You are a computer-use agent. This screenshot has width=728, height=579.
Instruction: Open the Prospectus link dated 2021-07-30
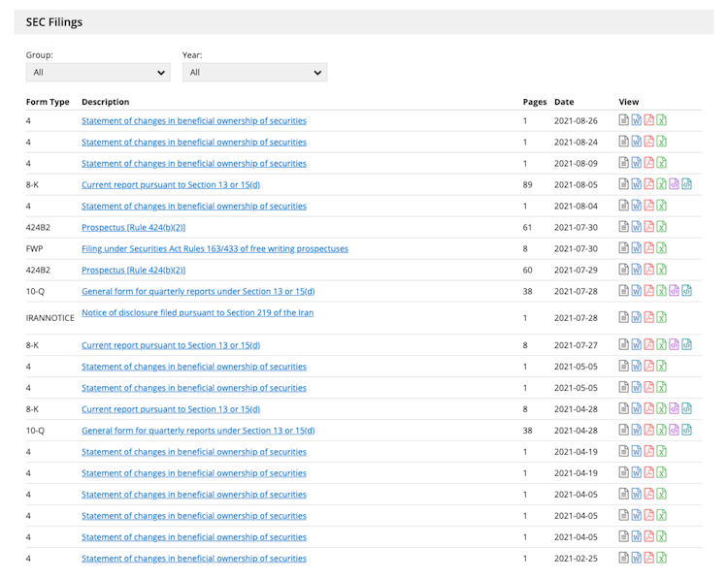[133, 227]
